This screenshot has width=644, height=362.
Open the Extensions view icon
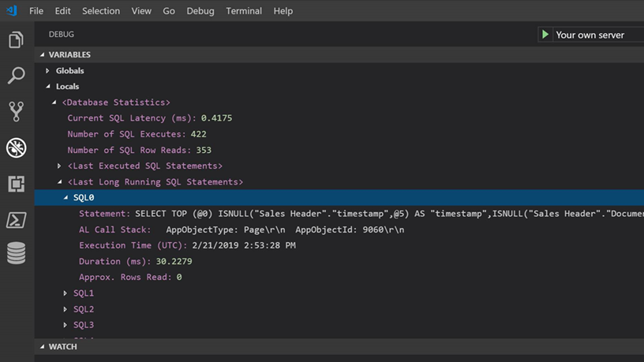tap(16, 184)
